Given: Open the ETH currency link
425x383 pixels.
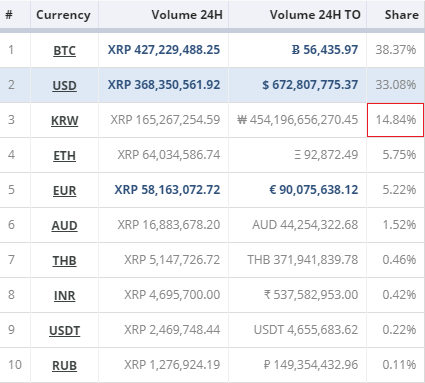Looking at the screenshot, I should pos(64,156).
